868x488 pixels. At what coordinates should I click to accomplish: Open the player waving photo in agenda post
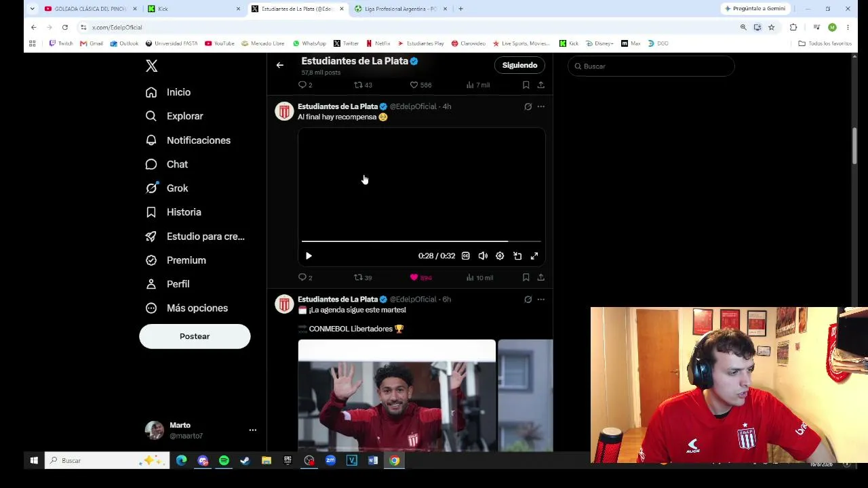click(397, 395)
